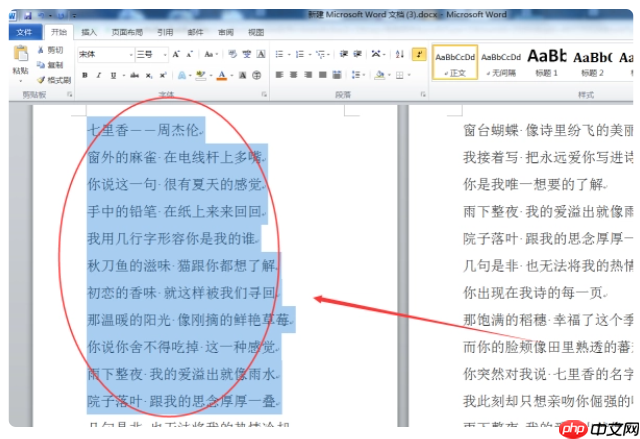The image size is (640, 439).
Task: Click the character border icon
Action: click(x=261, y=54)
